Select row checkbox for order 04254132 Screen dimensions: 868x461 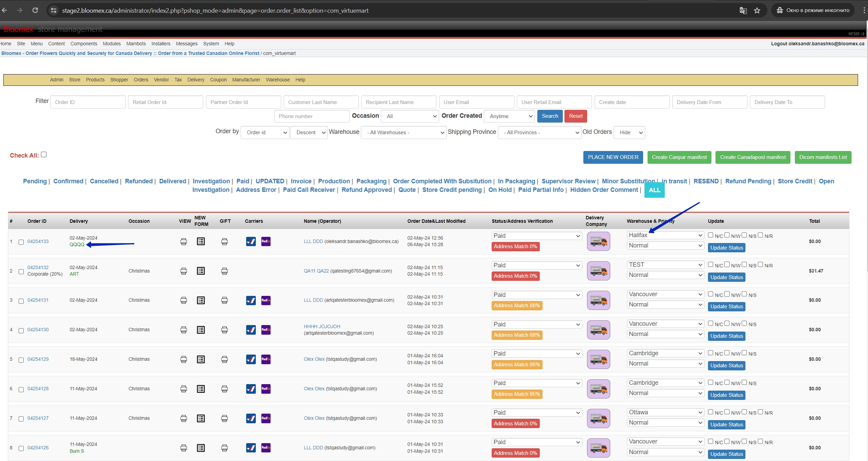pos(21,272)
